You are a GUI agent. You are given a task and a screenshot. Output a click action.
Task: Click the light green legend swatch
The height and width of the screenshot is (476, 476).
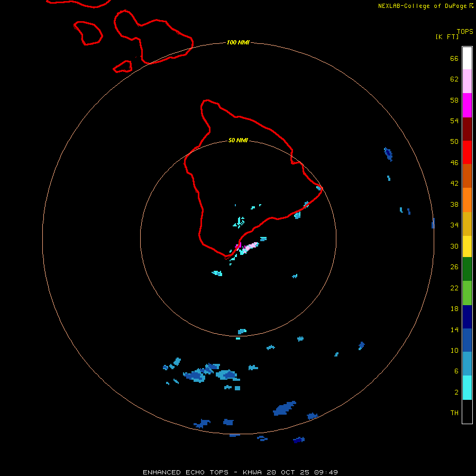pos(467,293)
